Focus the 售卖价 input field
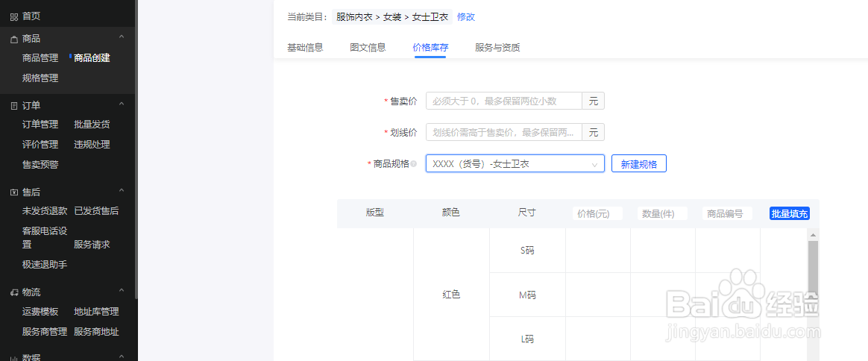 (504, 101)
